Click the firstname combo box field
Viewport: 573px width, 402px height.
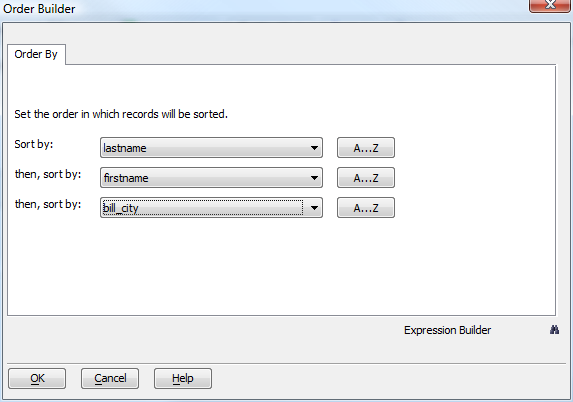point(211,178)
